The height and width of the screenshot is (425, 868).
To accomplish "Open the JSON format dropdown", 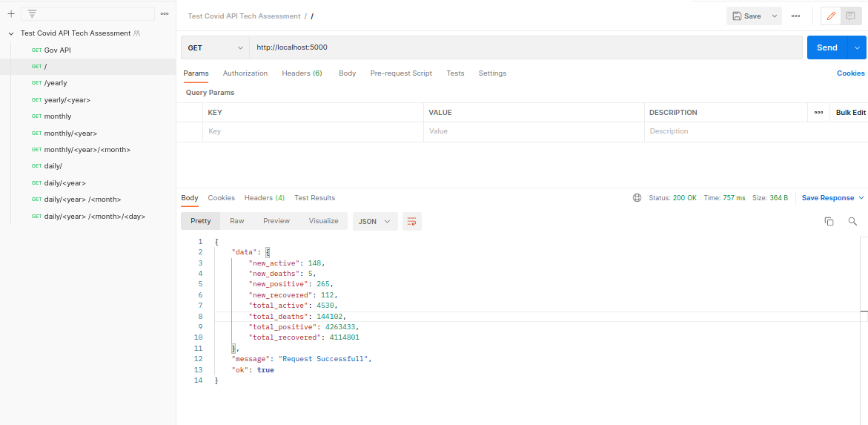I will tap(375, 221).
